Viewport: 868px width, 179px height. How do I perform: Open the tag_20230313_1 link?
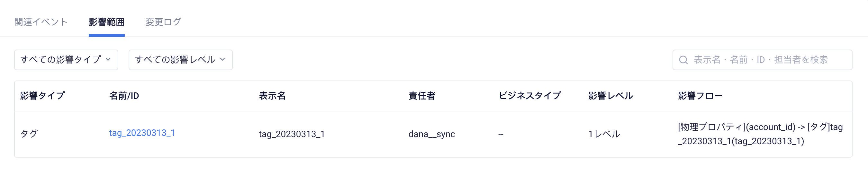[142, 133]
